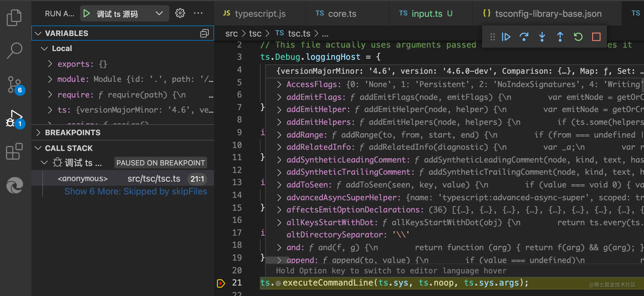
Task: Start debugging with the green play button
Action: click(x=86, y=13)
